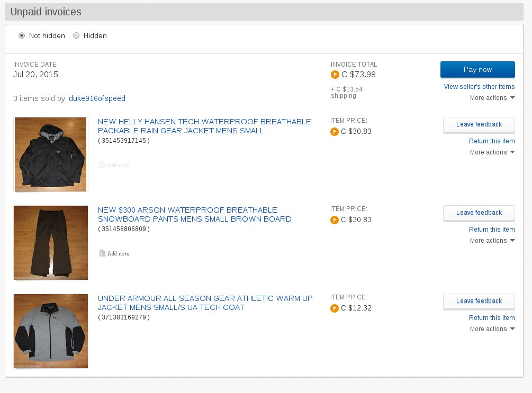Click invoice date Jul 20, 2015
The width and height of the screenshot is (532, 393).
point(35,75)
